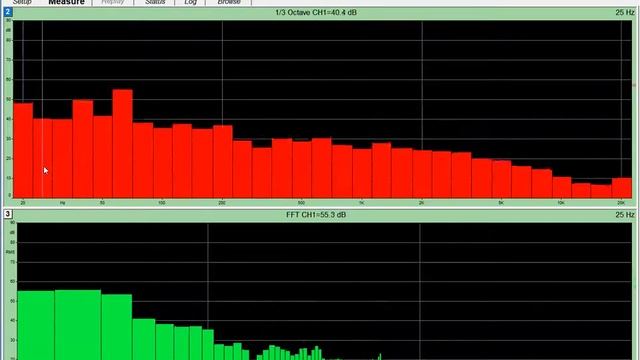Switch to the Measure tab
The width and height of the screenshot is (640, 360).
pos(66,2)
